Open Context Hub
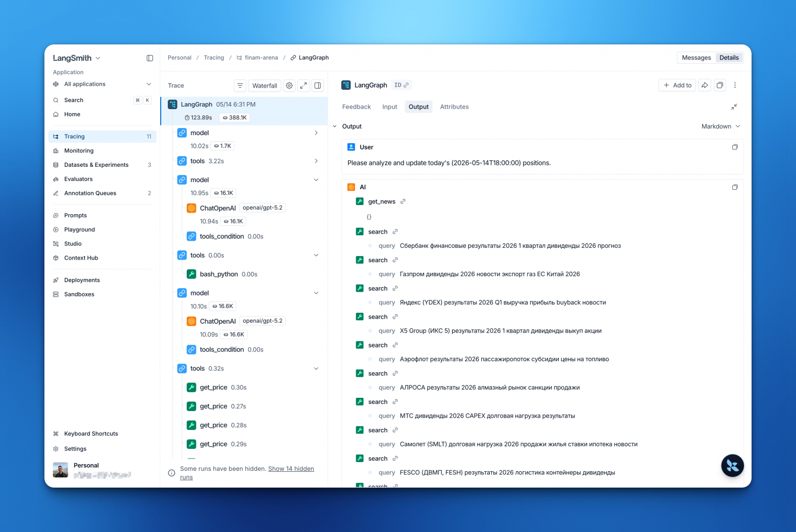Image resolution: width=796 pixels, height=532 pixels. [x=102, y=258]
